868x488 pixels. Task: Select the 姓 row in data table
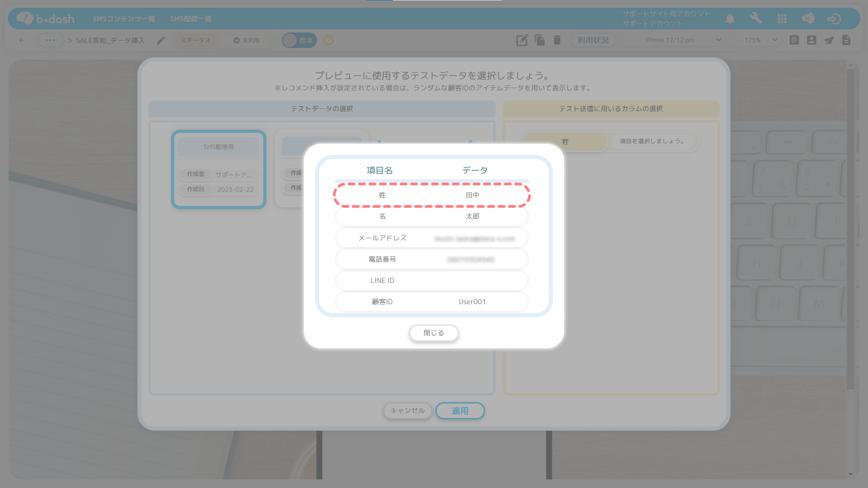pyautogui.click(x=431, y=195)
